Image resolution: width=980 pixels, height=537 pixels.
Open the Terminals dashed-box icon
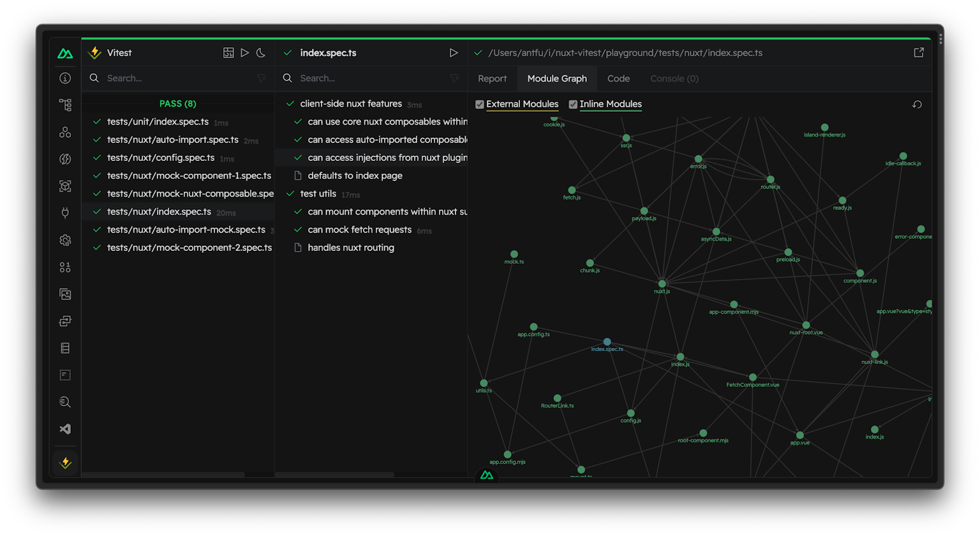tap(65, 375)
